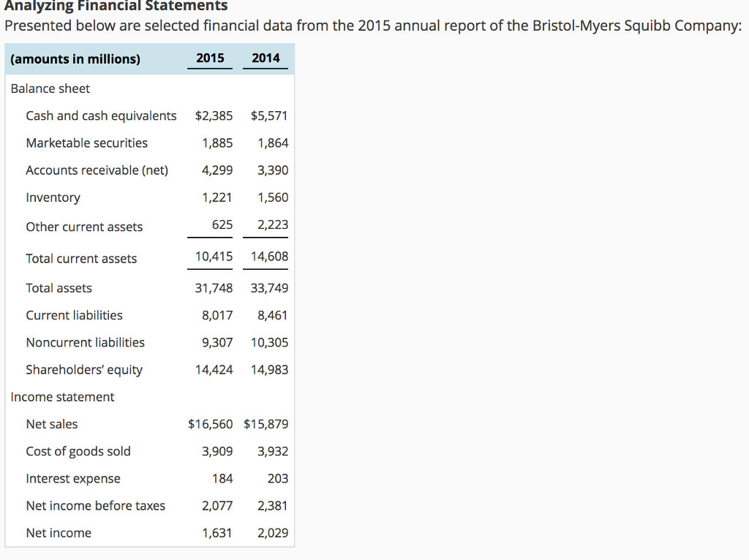Select the Interest expense label
This screenshot has width=749, height=560.
(x=73, y=478)
